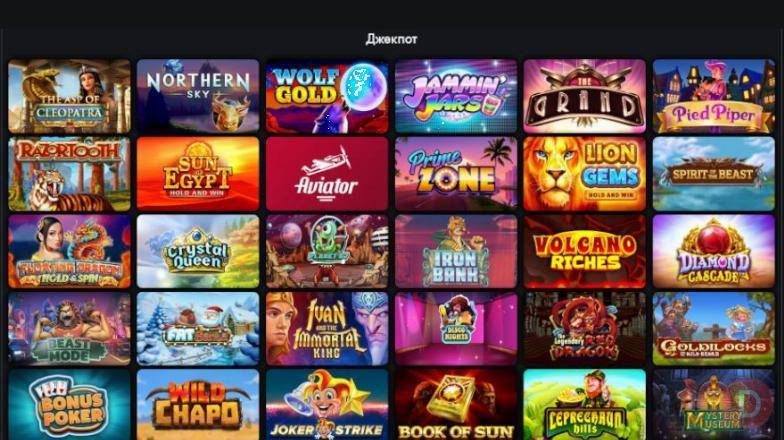This screenshot has height=440, width=784.
Task: Open Lion Gems Hold and Win
Action: point(584,174)
